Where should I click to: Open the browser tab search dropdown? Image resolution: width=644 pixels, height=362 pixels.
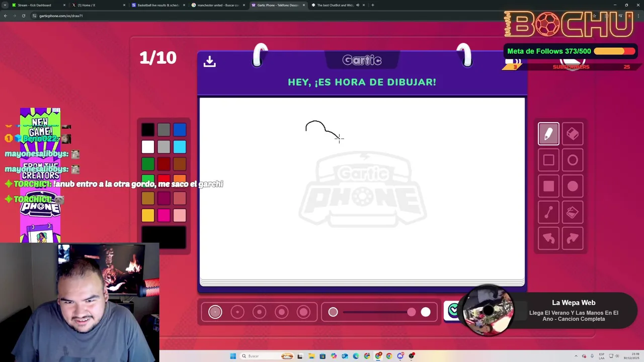(x=5, y=5)
